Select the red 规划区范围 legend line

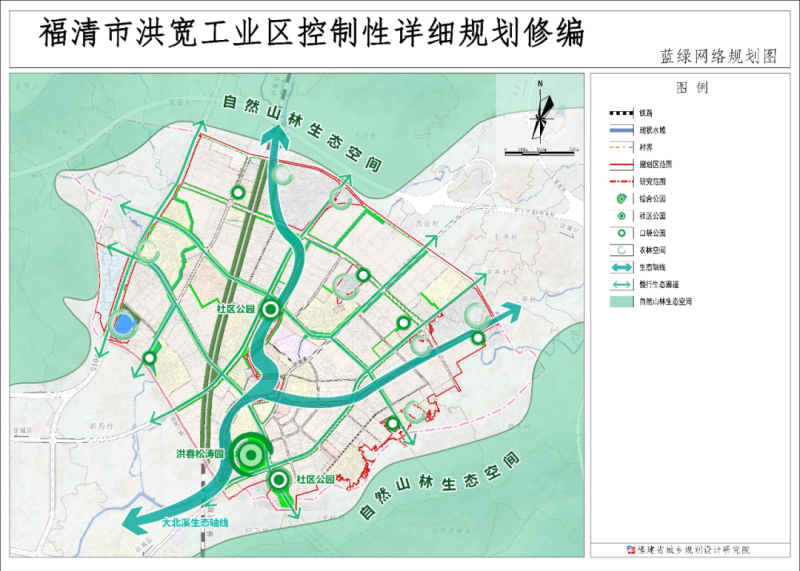point(620,163)
